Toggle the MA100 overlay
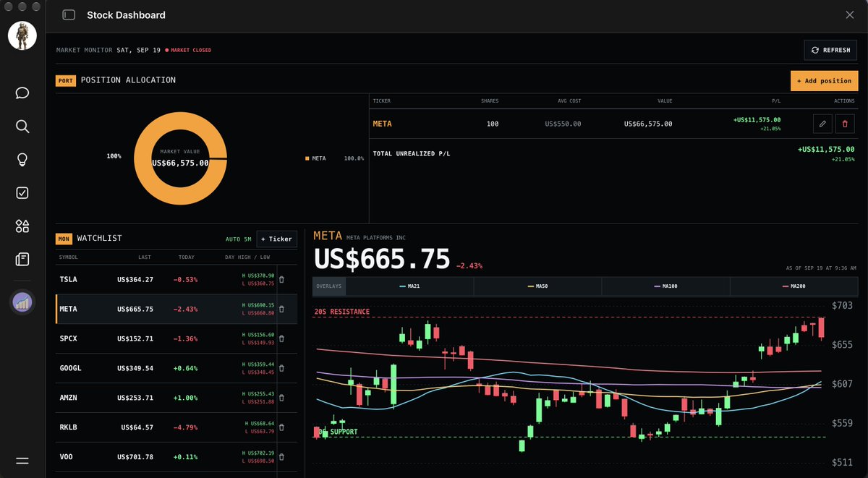The height and width of the screenshot is (478, 868). click(665, 286)
